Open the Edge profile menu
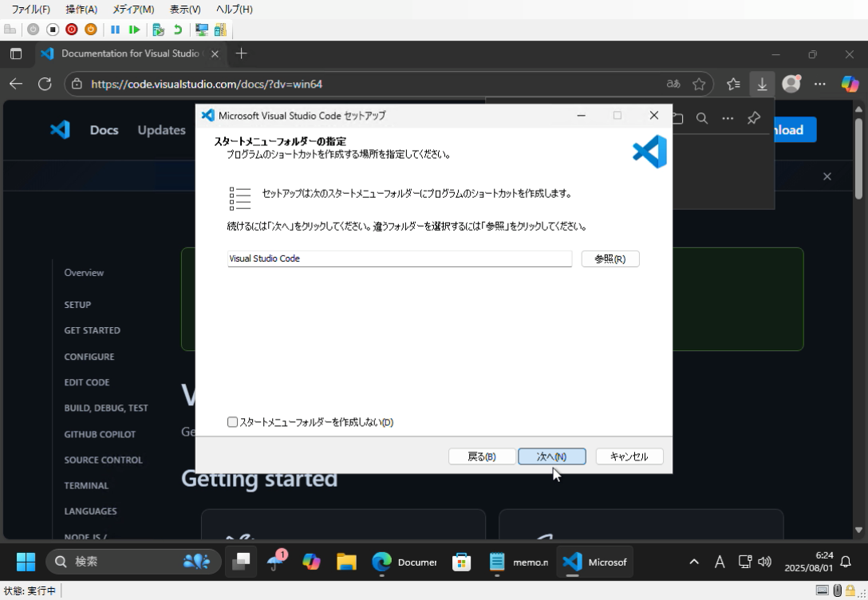Image resolution: width=868 pixels, height=600 pixels. click(x=791, y=84)
